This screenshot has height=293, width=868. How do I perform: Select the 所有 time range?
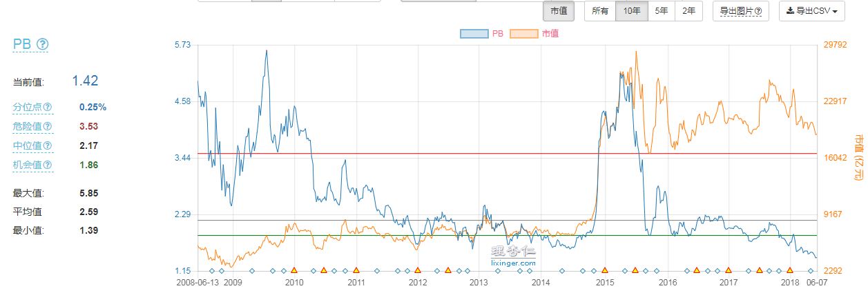click(600, 11)
